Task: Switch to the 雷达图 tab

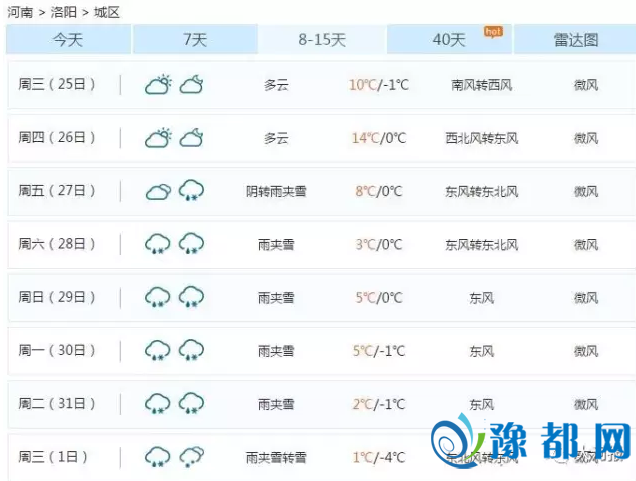Action: coord(575,40)
